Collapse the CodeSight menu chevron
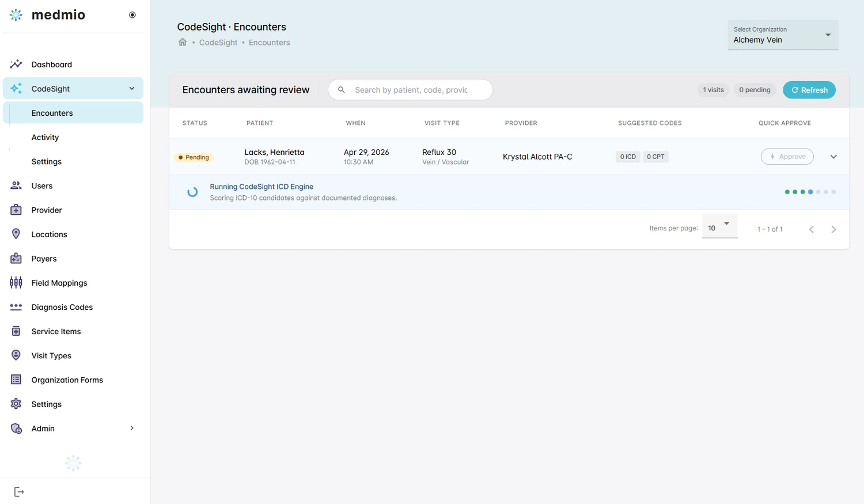This screenshot has height=504, width=864. click(132, 88)
